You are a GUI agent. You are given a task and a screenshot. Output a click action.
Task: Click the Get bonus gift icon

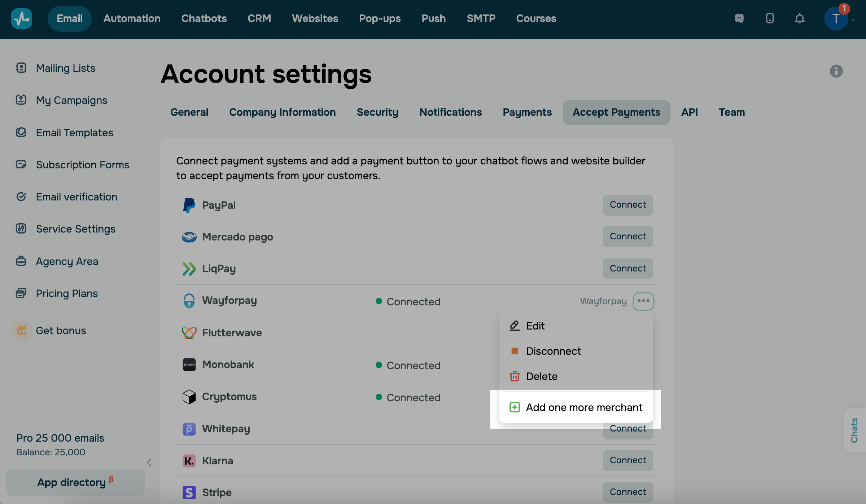tap(22, 330)
